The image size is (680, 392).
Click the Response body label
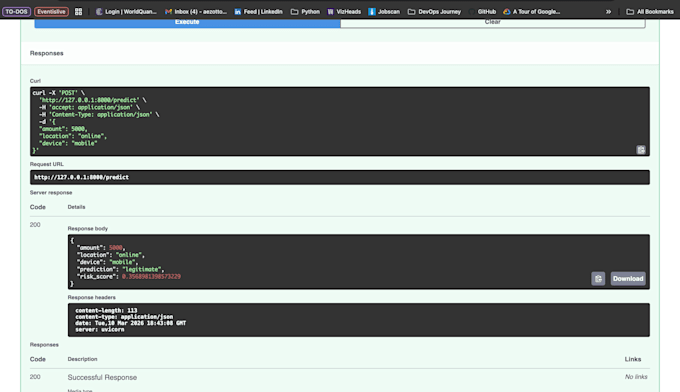tap(88, 229)
